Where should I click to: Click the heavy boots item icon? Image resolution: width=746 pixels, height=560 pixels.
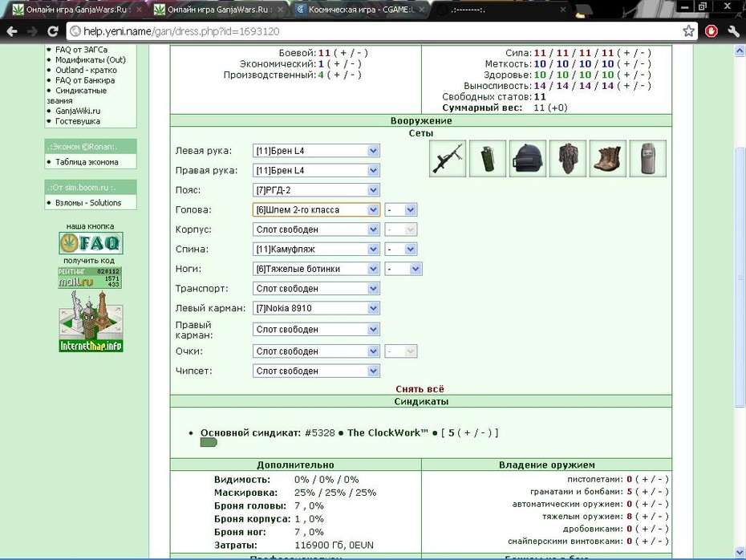pos(607,159)
